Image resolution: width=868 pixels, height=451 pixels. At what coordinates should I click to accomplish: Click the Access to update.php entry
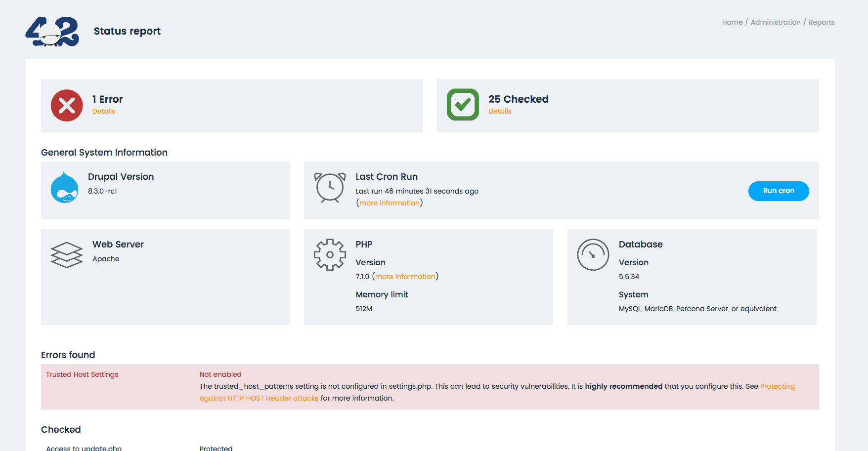click(x=84, y=448)
